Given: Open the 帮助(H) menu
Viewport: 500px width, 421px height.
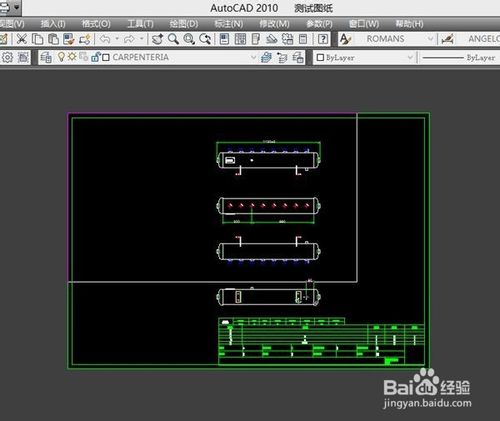Looking at the screenshot, I should coord(409,24).
